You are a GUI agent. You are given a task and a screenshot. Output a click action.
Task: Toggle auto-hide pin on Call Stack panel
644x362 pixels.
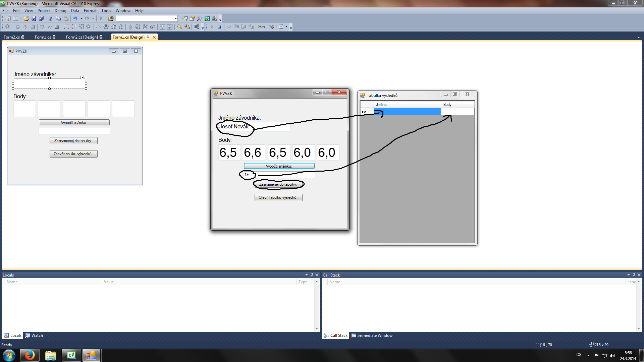click(x=634, y=275)
